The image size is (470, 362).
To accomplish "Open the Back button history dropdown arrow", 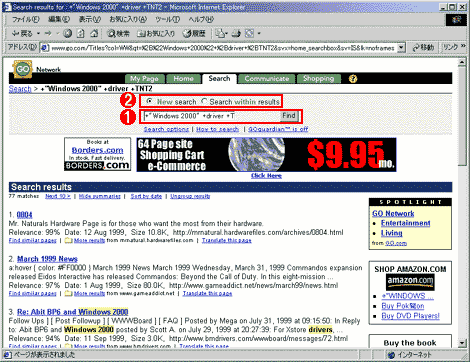I will (x=38, y=33).
